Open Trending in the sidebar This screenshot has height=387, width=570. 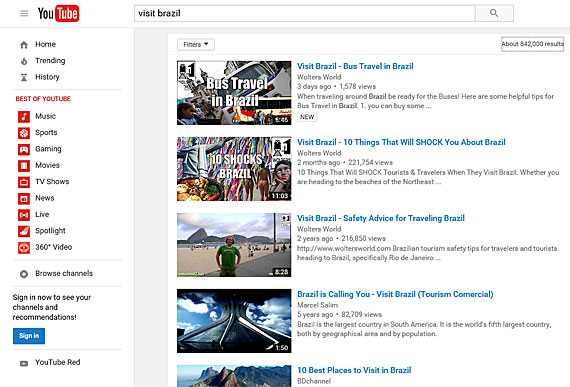click(x=50, y=61)
